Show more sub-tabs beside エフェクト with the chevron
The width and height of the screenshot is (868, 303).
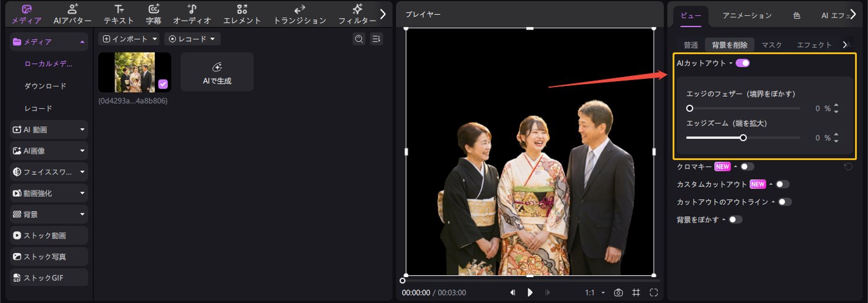(x=846, y=45)
